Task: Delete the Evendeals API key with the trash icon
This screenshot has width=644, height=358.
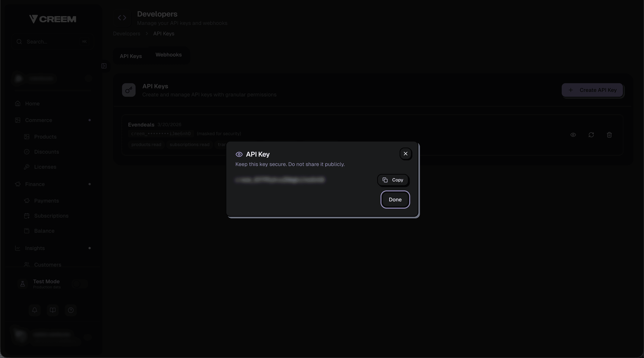Action: 609,135
